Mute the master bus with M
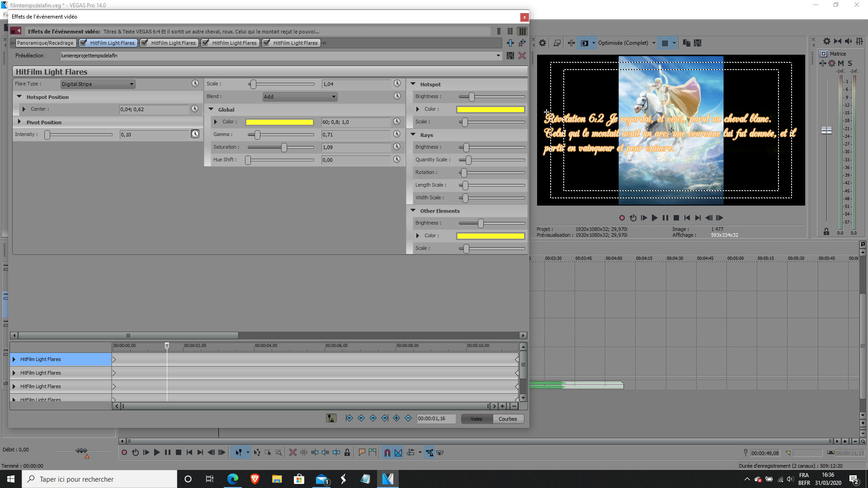 [841, 63]
